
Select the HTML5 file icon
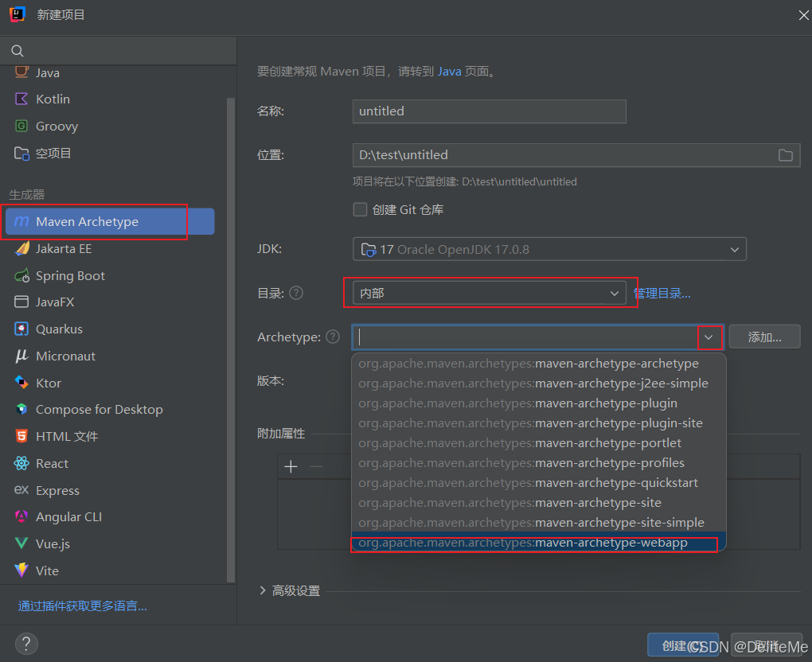[x=21, y=436]
